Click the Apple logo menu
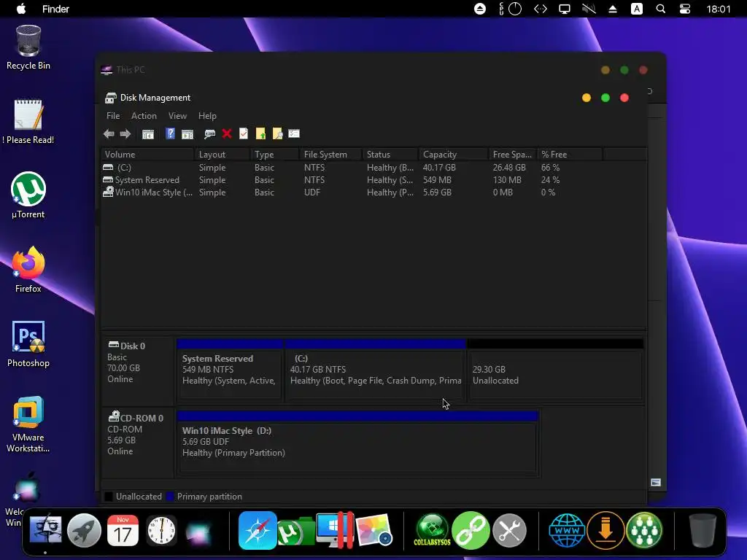 (21, 9)
